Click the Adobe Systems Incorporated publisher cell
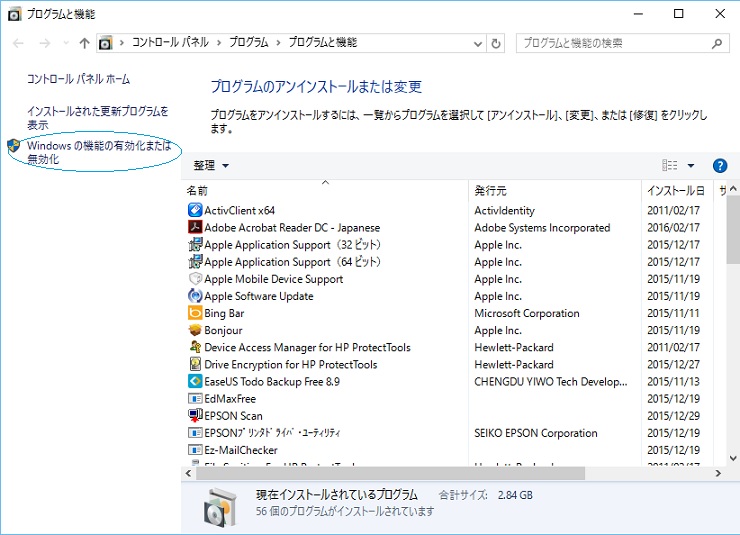Viewport: 740px width, 535px height. (x=542, y=228)
